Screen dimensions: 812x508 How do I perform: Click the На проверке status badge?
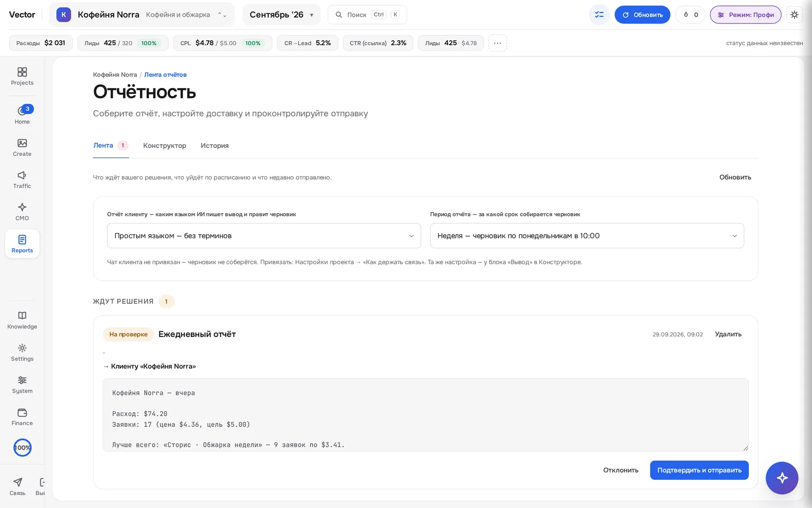tap(128, 334)
